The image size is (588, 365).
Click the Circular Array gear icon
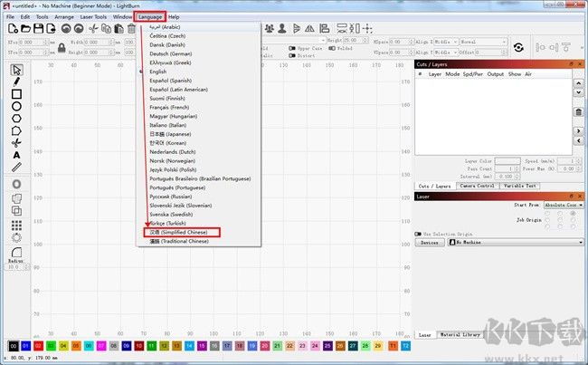[16, 237]
